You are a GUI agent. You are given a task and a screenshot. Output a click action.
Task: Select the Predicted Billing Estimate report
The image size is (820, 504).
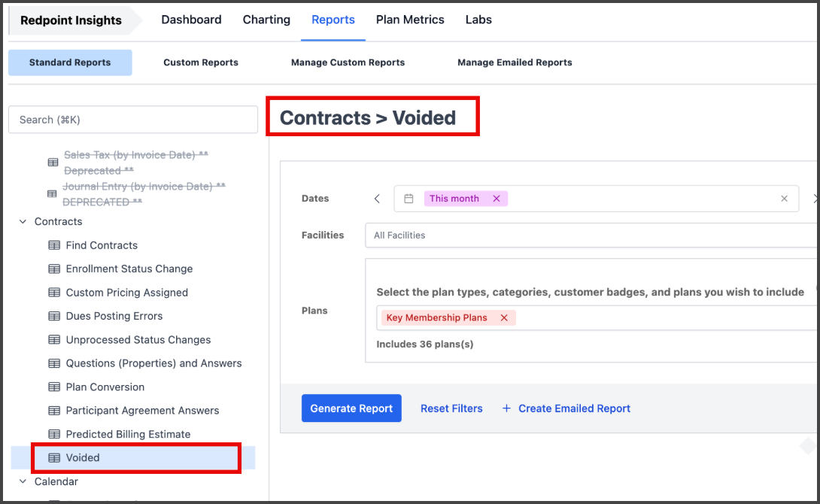tap(128, 434)
